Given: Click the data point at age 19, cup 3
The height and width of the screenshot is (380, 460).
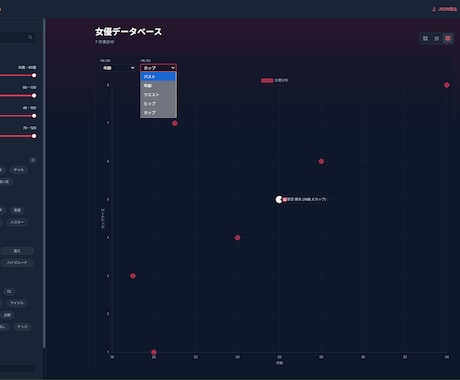Looking at the screenshot, I should tap(133, 276).
